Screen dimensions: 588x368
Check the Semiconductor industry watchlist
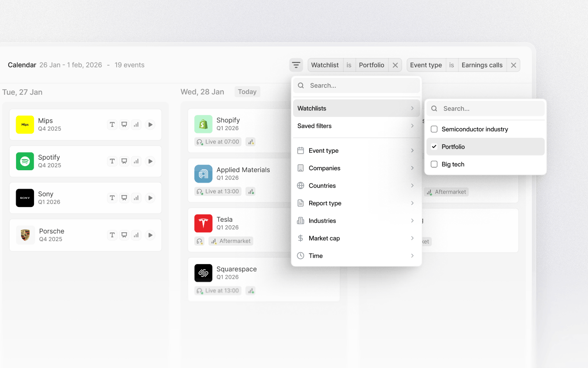pos(434,129)
